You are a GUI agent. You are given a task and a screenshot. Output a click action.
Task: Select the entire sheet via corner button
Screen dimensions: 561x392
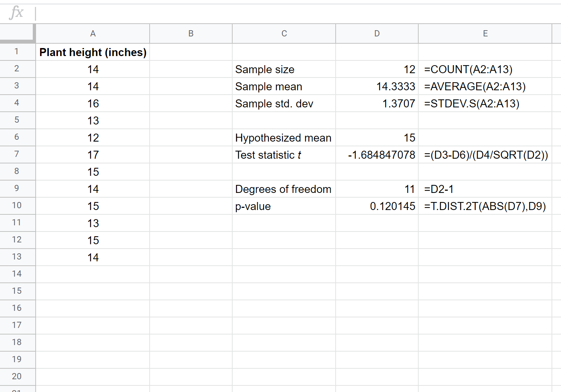click(17, 33)
